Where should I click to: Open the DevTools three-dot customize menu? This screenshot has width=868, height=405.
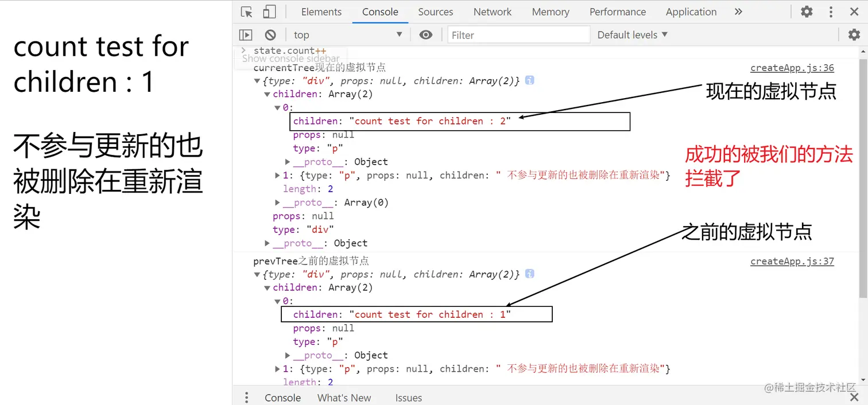(831, 11)
